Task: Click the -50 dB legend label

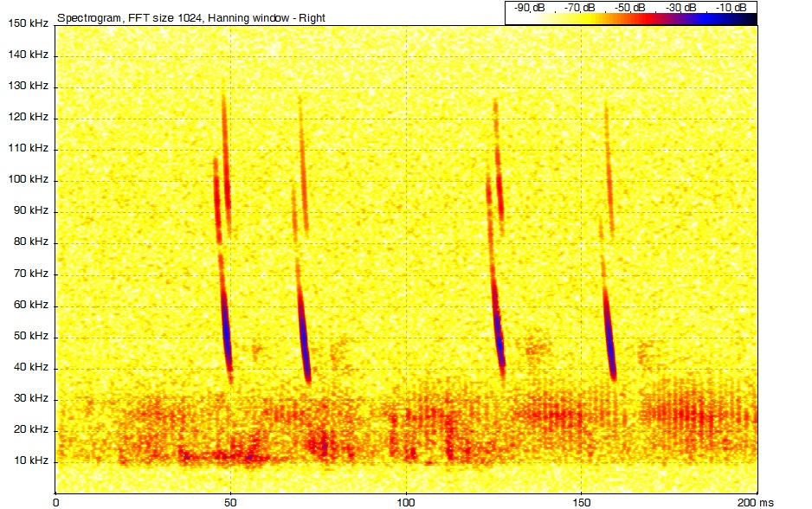Action: point(629,7)
